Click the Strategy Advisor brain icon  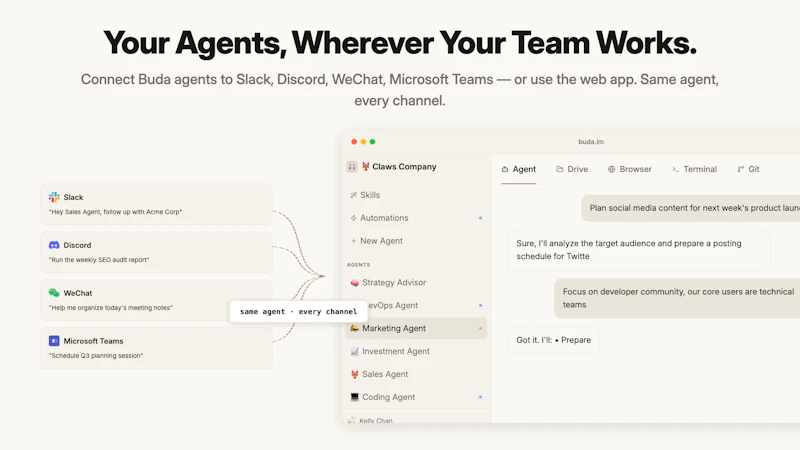[x=355, y=283]
